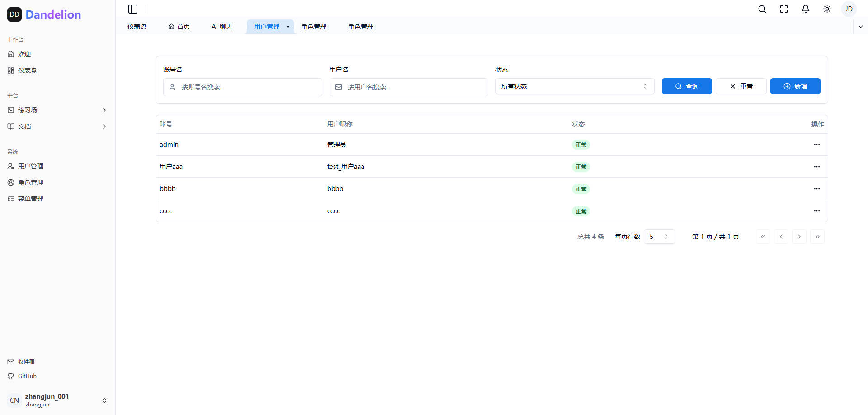This screenshot has height=415, width=868.
Task: Open the search magnifier in header
Action: (762, 9)
